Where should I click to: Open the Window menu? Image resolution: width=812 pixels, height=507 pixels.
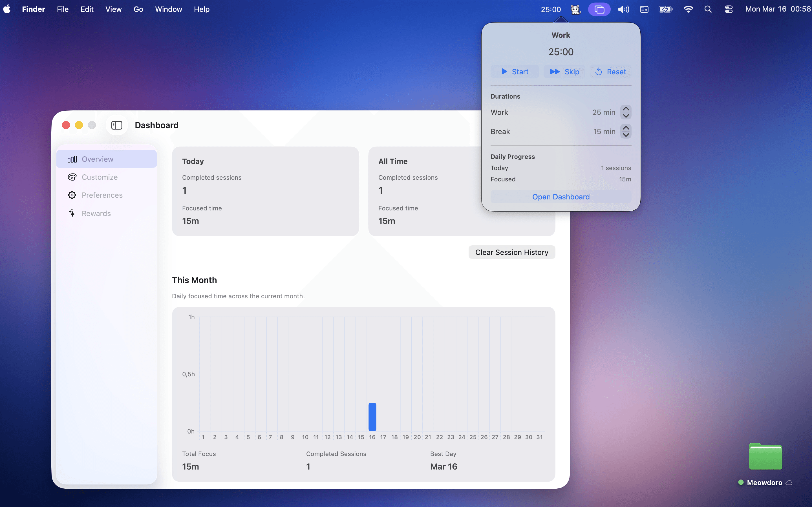pyautogui.click(x=168, y=9)
